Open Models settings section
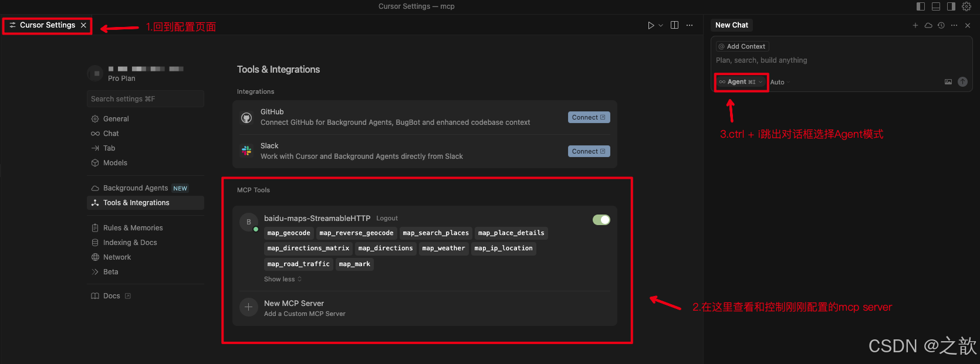This screenshot has height=364, width=980. click(146, 163)
